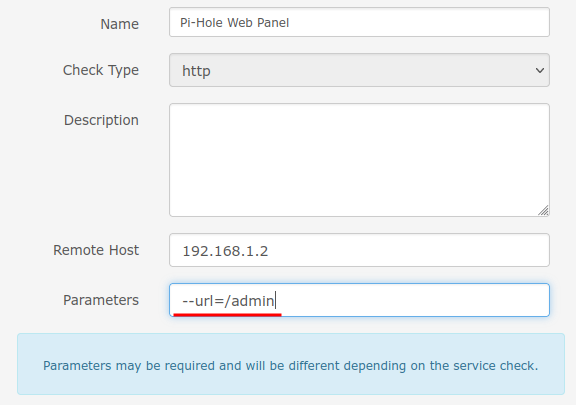The width and height of the screenshot is (576, 405).
Task: Click the Check Type label
Action: point(101,70)
